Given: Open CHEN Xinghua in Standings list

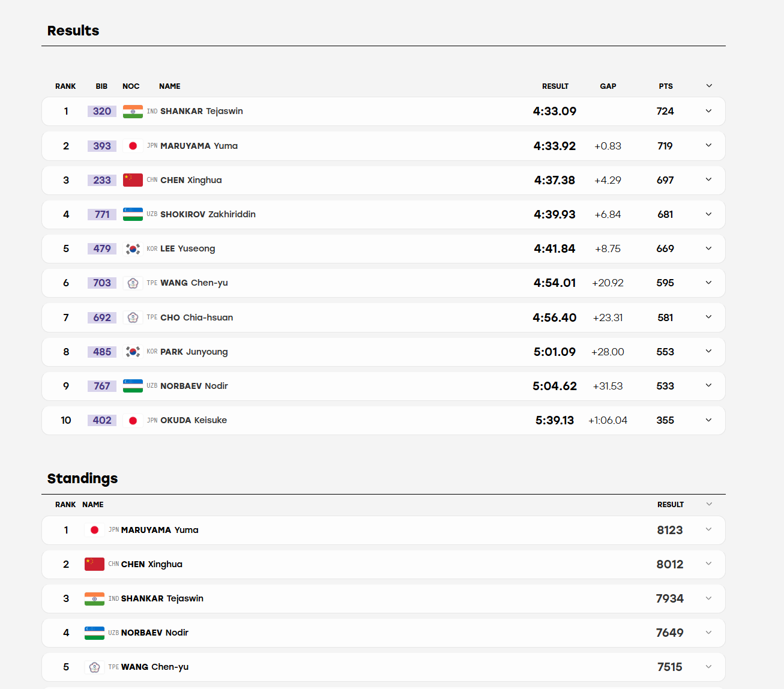Looking at the screenshot, I should tap(151, 564).
